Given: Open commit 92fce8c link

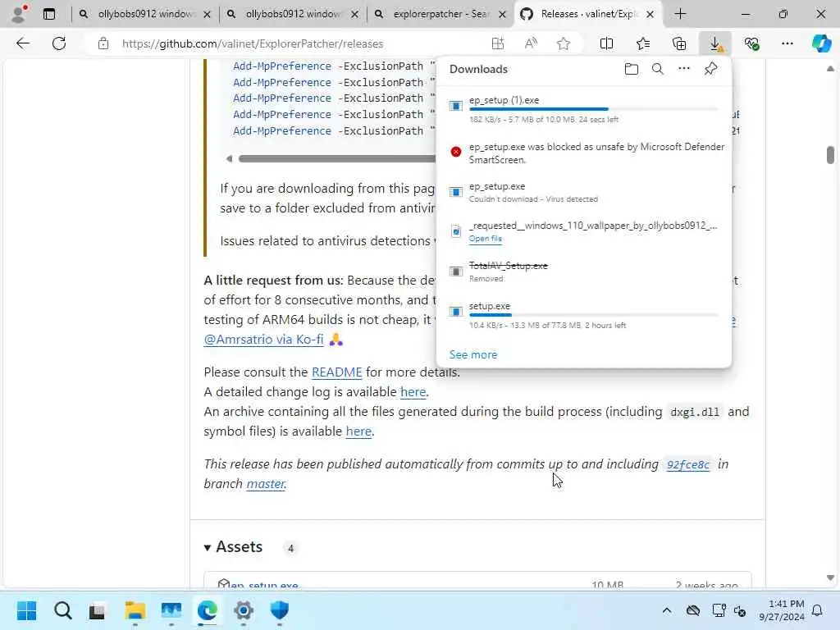Looking at the screenshot, I should pos(688,464).
